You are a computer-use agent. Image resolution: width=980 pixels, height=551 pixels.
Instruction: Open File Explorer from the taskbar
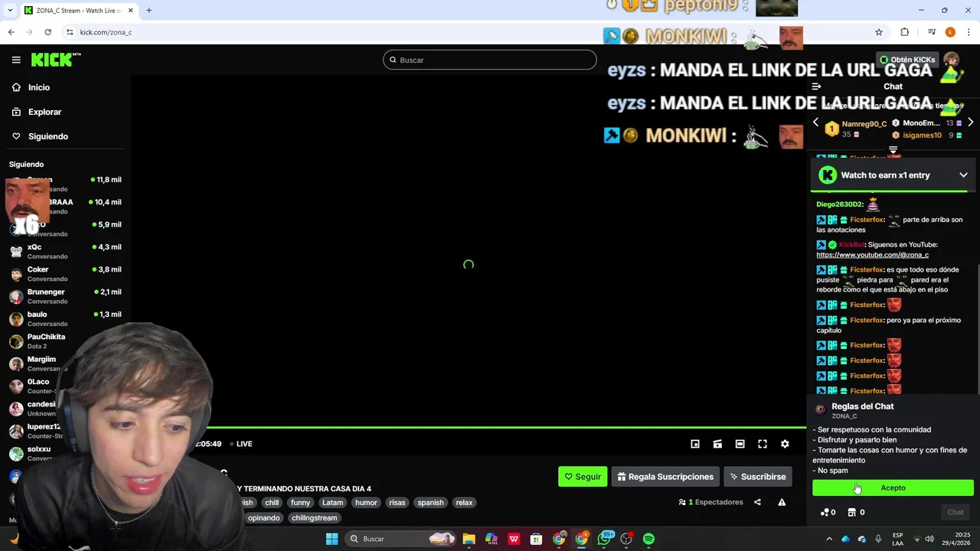click(469, 539)
